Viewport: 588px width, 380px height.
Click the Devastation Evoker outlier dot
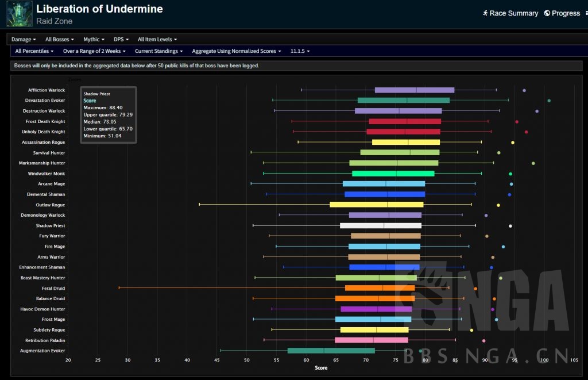(549, 101)
